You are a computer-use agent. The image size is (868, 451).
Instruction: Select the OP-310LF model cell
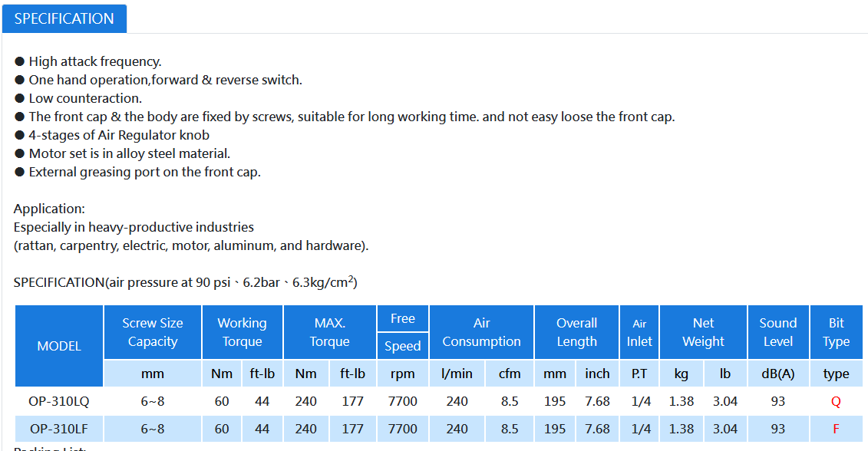[x=59, y=429]
